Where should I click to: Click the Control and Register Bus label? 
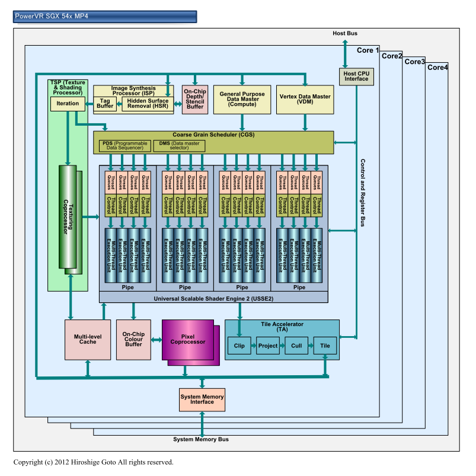pyautogui.click(x=362, y=193)
